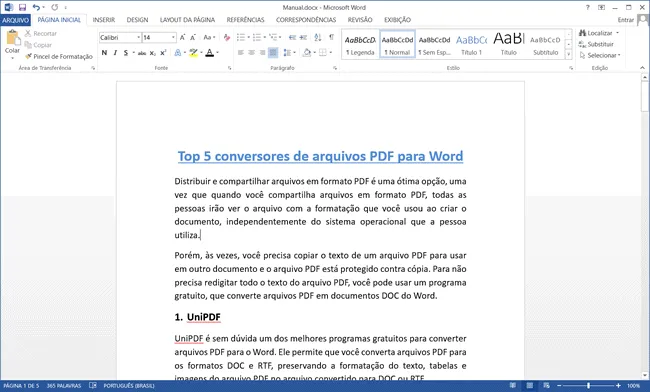This screenshot has width=650, height=392.
Task: Open Calibri font name dropdown
Action: 138,38
